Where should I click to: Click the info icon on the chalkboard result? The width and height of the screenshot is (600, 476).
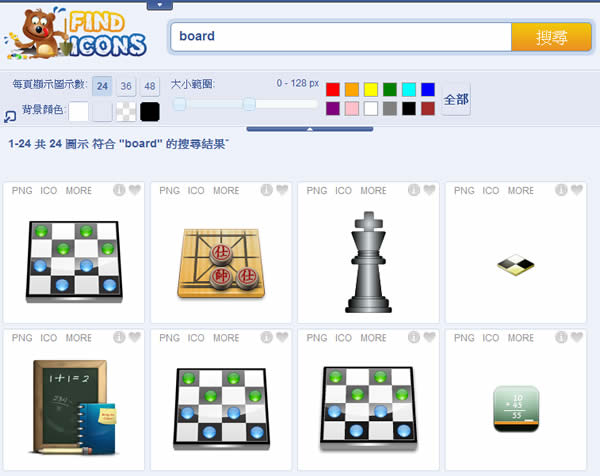coord(119,337)
